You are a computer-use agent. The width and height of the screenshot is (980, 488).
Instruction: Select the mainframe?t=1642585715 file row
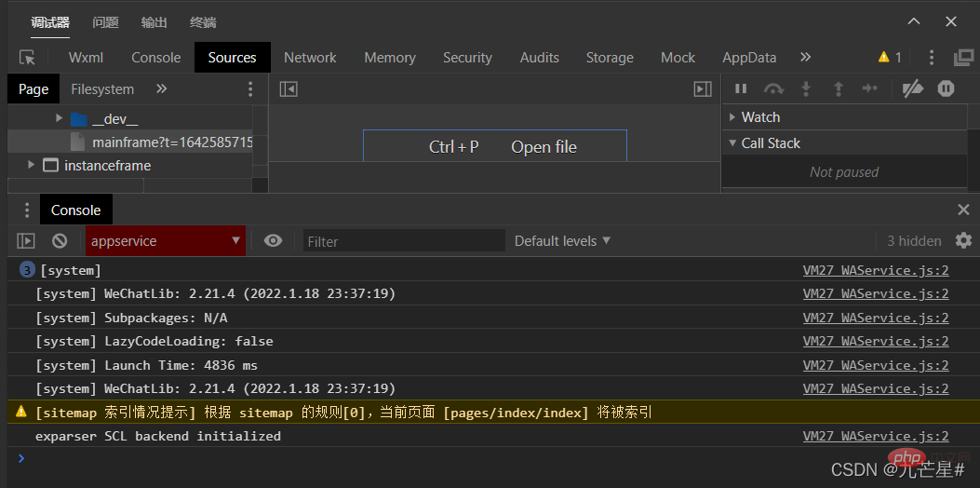(x=130, y=142)
